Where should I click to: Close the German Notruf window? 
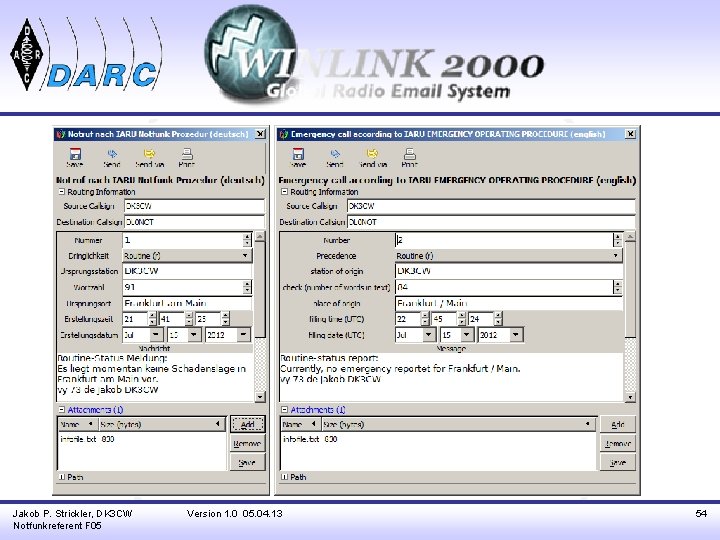click(260, 134)
